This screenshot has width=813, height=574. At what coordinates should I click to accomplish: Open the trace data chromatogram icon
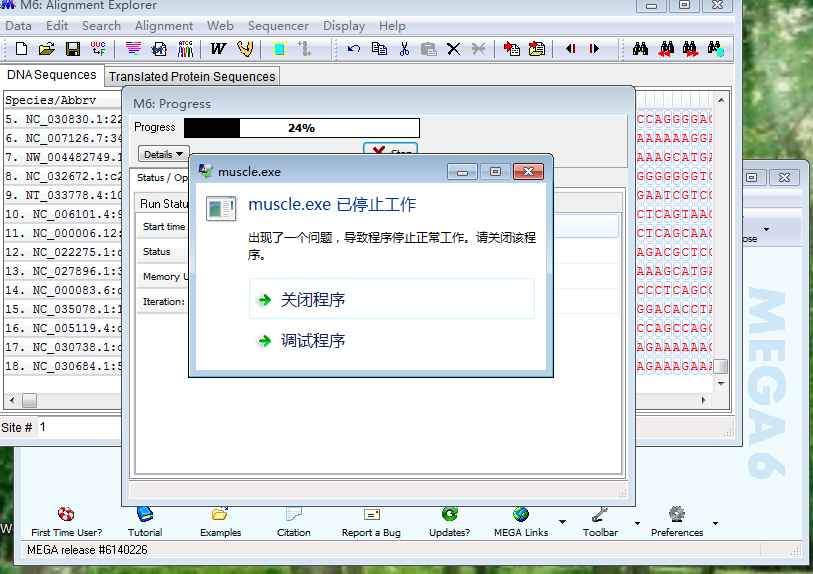coord(185,49)
